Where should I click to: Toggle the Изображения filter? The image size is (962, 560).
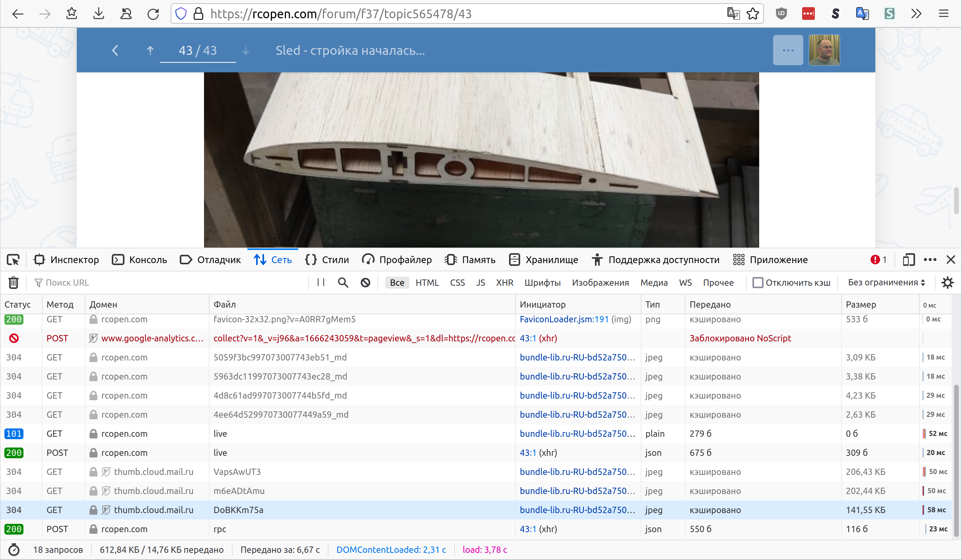[x=600, y=283]
